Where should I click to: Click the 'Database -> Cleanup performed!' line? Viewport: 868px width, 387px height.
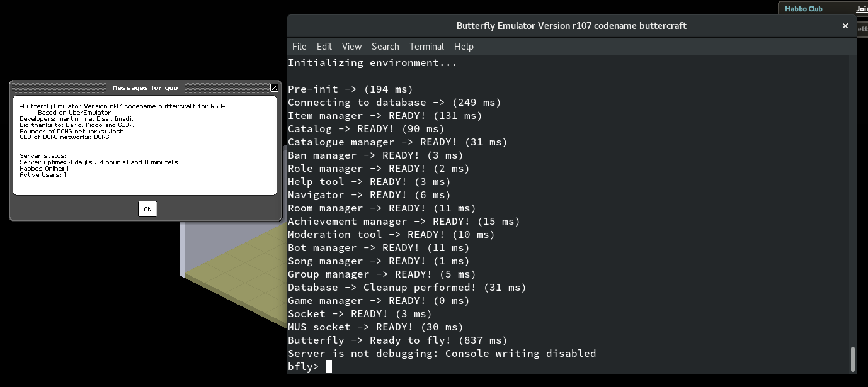(x=408, y=288)
